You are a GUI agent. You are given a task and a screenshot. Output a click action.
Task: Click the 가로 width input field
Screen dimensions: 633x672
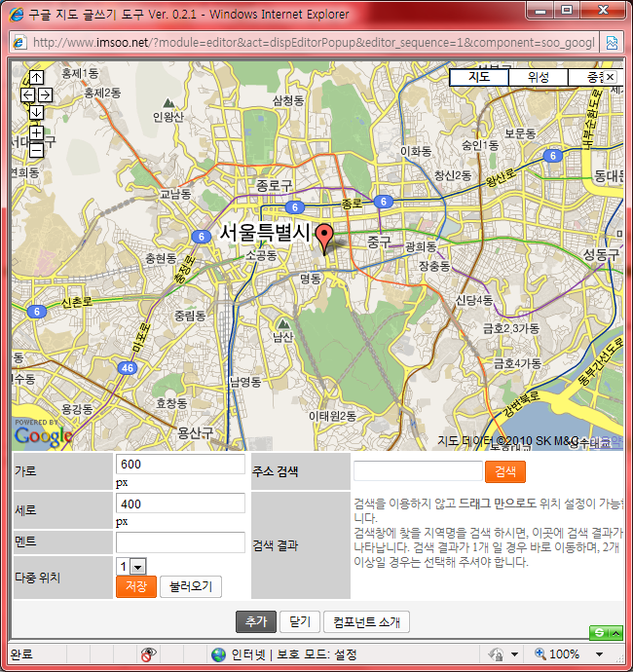(180, 465)
